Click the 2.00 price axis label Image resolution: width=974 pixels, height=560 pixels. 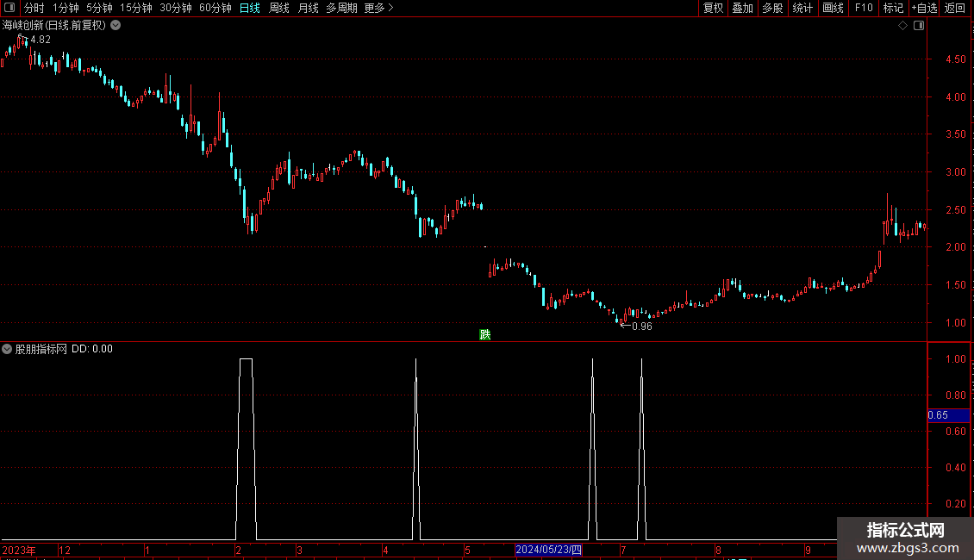(x=956, y=247)
